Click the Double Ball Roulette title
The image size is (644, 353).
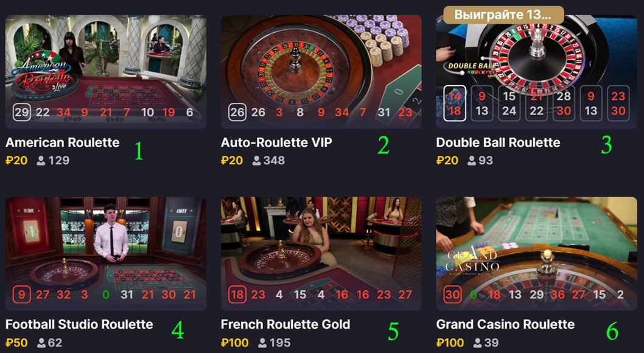(x=498, y=142)
